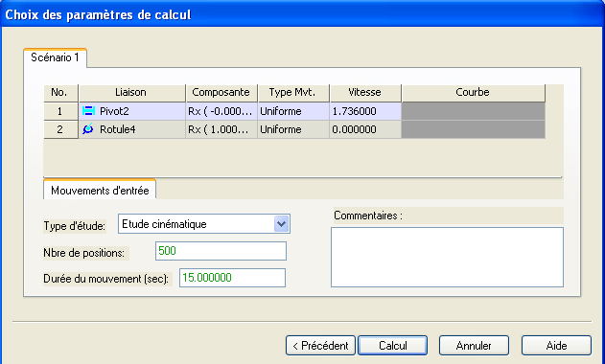
Task: Select the Etude cinématique combo box
Action: pyautogui.click(x=204, y=224)
